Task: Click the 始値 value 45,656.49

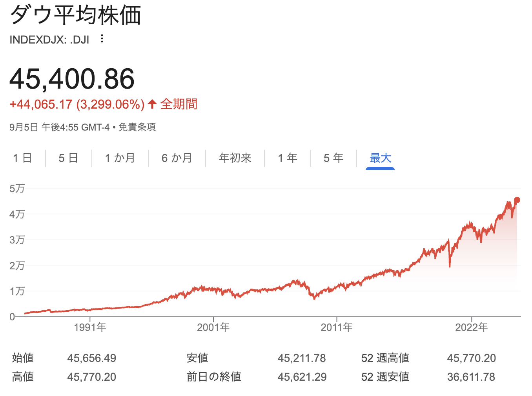Action: coord(92,358)
